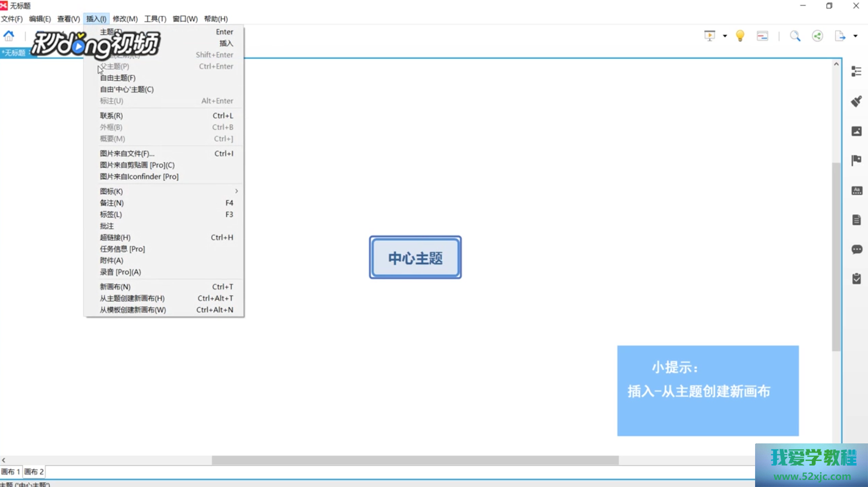
Task: Select 从主题创建新画布(H) from the menu
Action: [x=132, y=298]
